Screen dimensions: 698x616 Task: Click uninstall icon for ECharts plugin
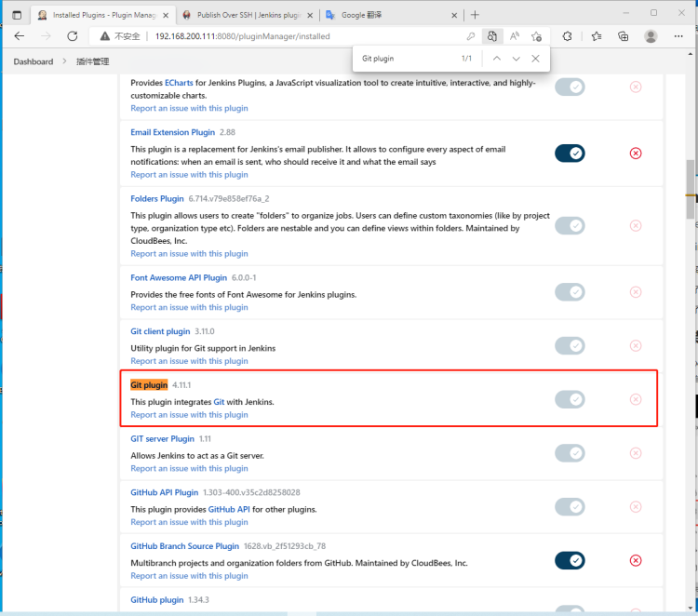point(636,87)
